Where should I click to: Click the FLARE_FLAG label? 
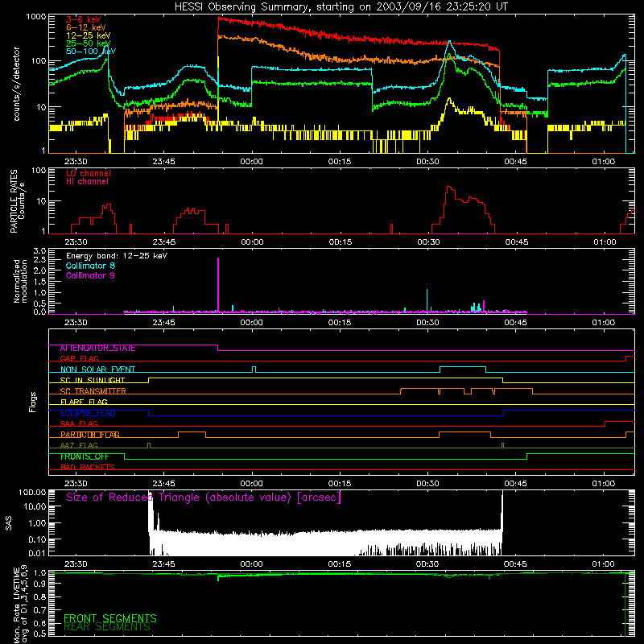click(84, 402)
